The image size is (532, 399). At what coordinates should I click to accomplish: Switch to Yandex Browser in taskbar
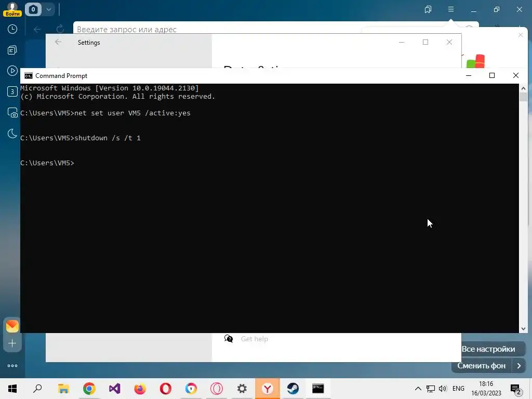268,389
